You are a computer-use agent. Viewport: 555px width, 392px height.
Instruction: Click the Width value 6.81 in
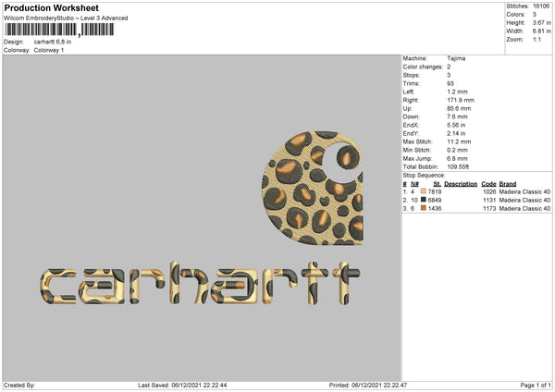541,31
